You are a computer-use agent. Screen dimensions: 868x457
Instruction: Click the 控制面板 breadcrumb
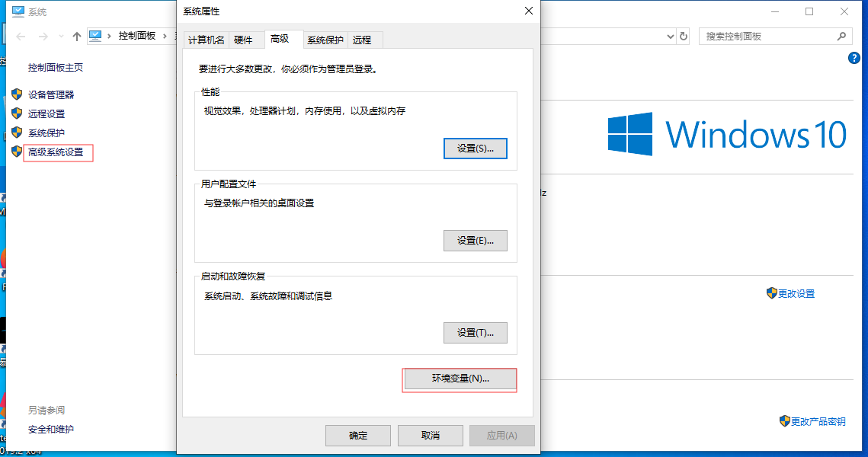pos(136,36)
